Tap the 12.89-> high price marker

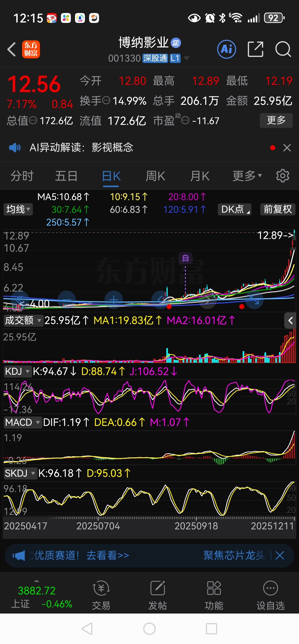[x=276, y=235]
